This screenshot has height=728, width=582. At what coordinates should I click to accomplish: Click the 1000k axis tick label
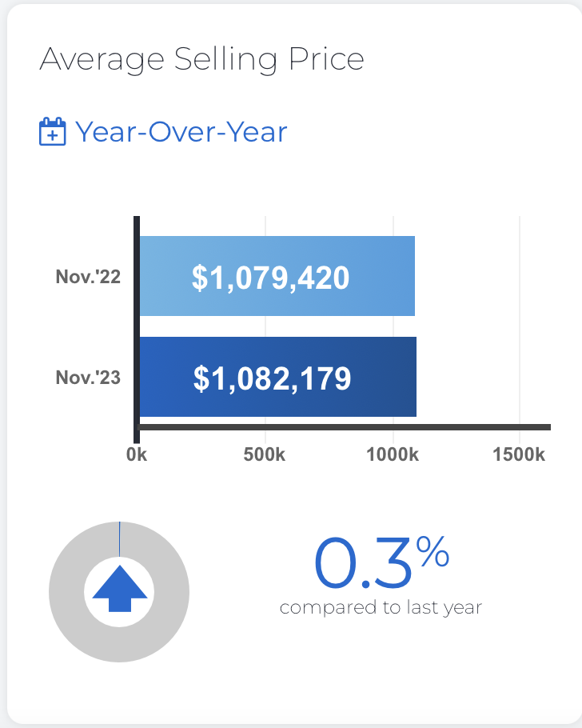(x=393, y=454)
